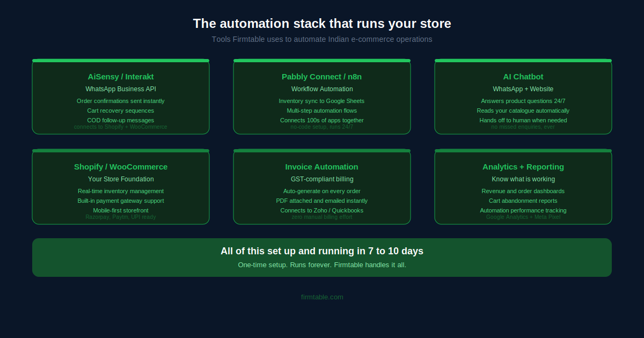Select 'WhatsApp Business API' subtitle
The image size is (644, 338).
(x=121, y=89)
